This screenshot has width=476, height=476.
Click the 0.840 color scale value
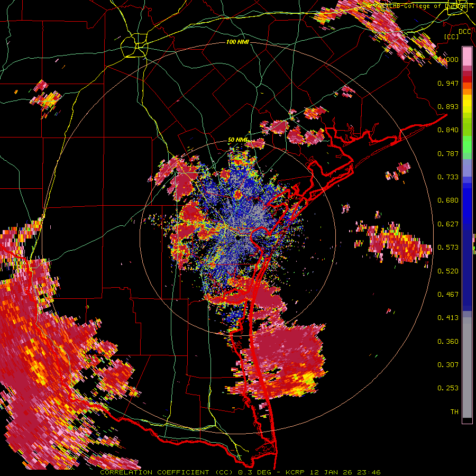[448, 130]
